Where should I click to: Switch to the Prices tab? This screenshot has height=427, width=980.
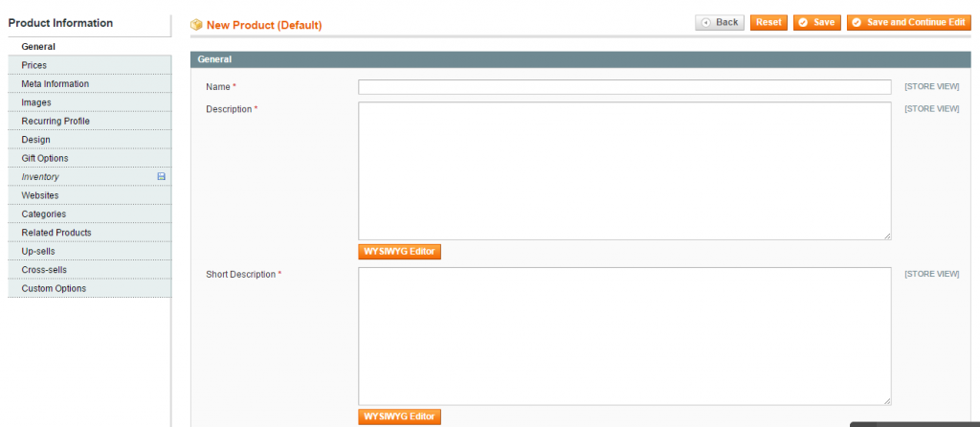tap(89, 65)
